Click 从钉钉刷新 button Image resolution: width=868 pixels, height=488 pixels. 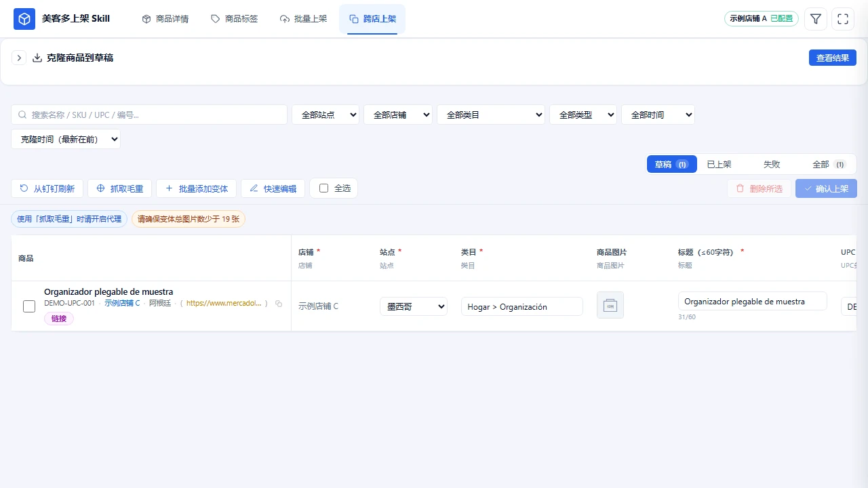(47, 188)
